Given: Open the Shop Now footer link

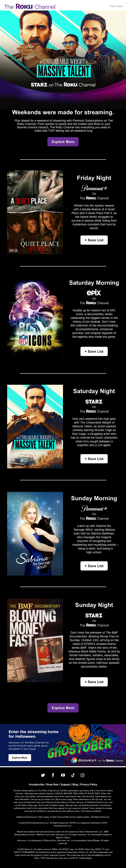Looking at the screenshot, I should [52, 784].
